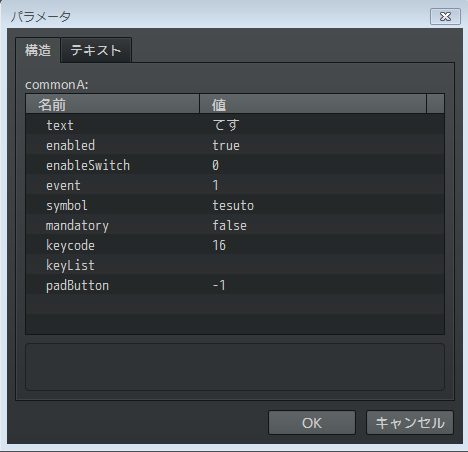This screenshot has width=468, height=452.
Task: Click the false value of mandatory
Action: pyautogui.click(x=230, y=225)
